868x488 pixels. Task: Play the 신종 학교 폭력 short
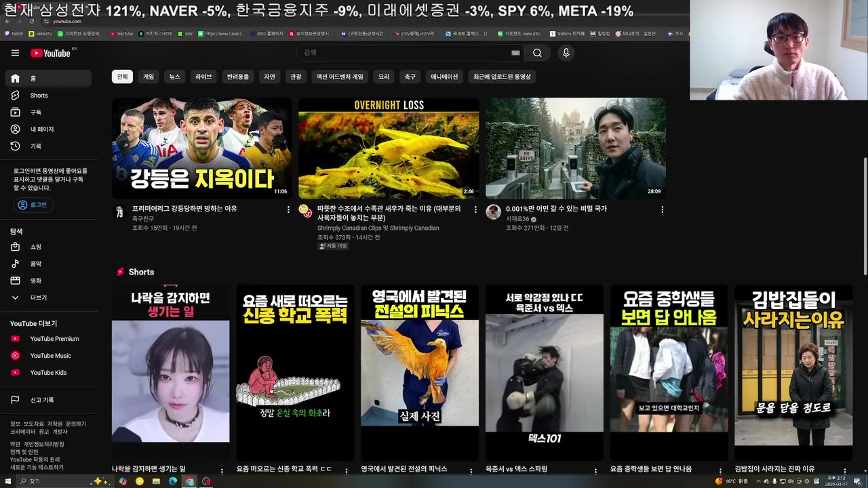click(x=295, y=372)
